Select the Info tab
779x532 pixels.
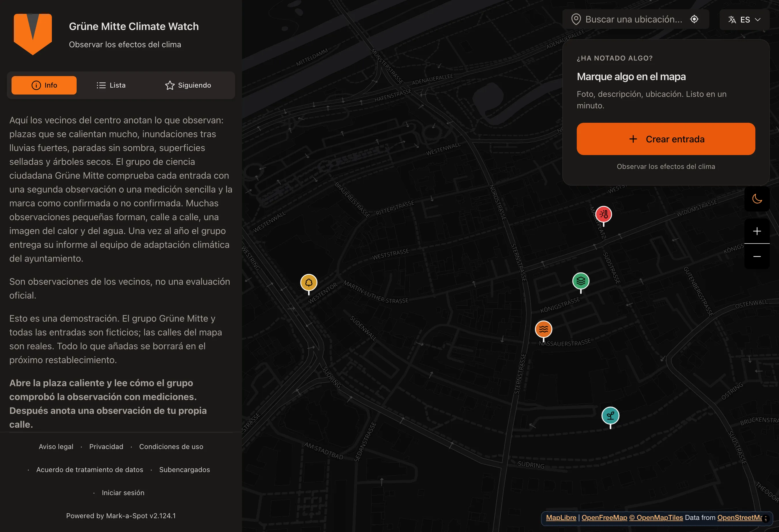point(44,85)
